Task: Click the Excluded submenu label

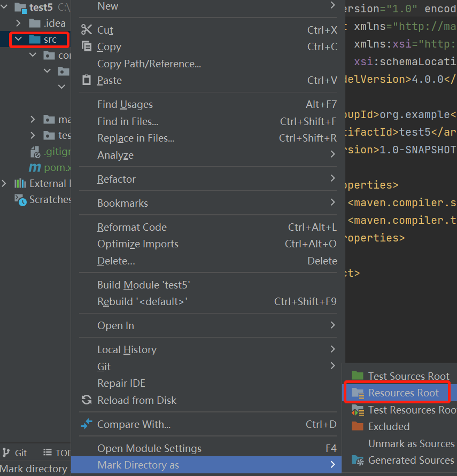Action: 389,426
